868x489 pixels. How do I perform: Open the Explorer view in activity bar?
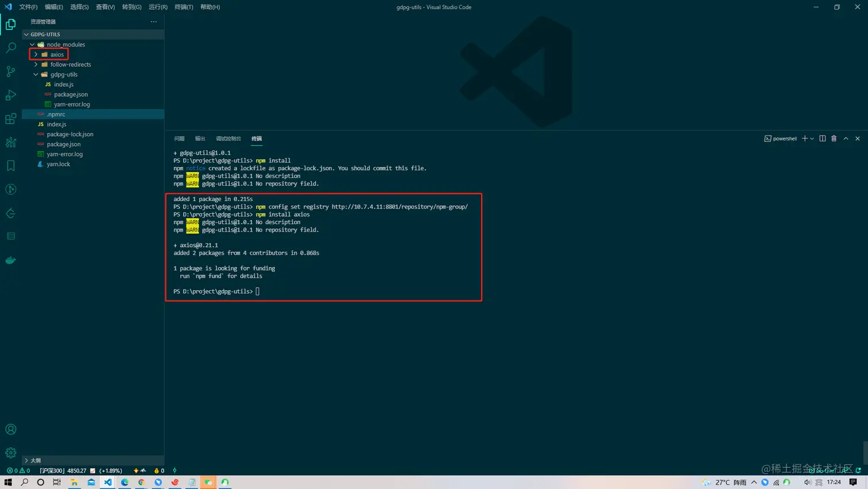[10, 24]
